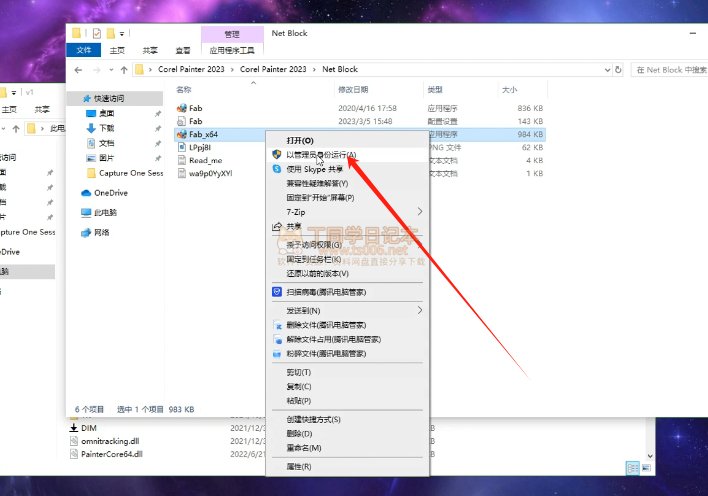Choose 删除文件(腾讯电脑管家) in context menu
This screenshot has height=496, width=708.
tap(347, 325)
